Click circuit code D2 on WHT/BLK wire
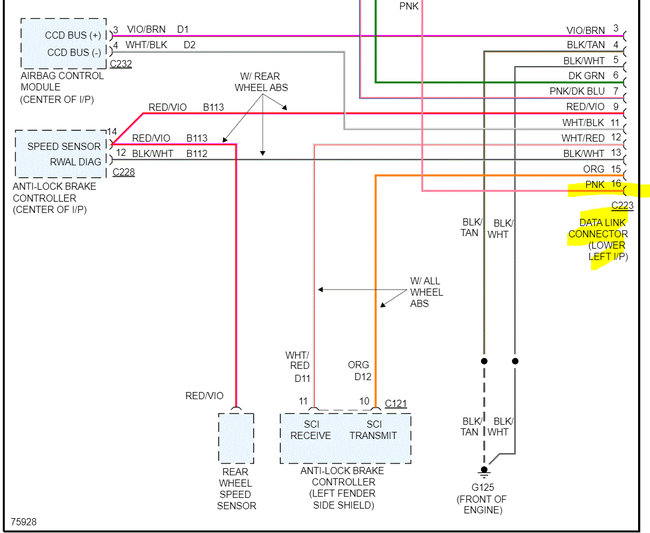This screenshot has height=533, width=650. 189,45
